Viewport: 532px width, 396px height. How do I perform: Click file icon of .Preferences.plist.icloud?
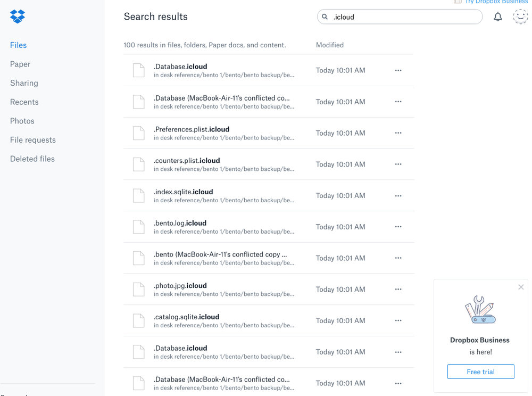[138, 133]
